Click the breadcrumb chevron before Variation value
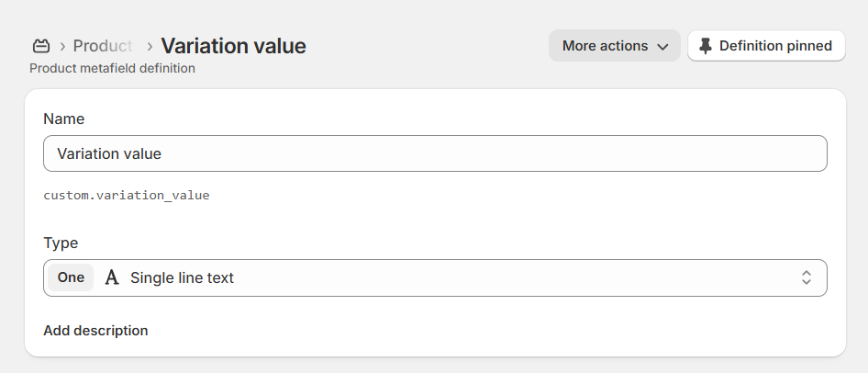The image size is (868, 373). 149,46
